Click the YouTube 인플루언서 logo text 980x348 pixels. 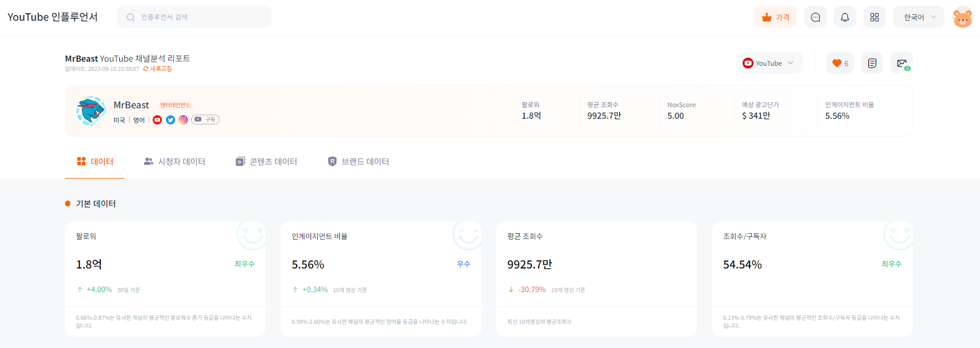52,17
